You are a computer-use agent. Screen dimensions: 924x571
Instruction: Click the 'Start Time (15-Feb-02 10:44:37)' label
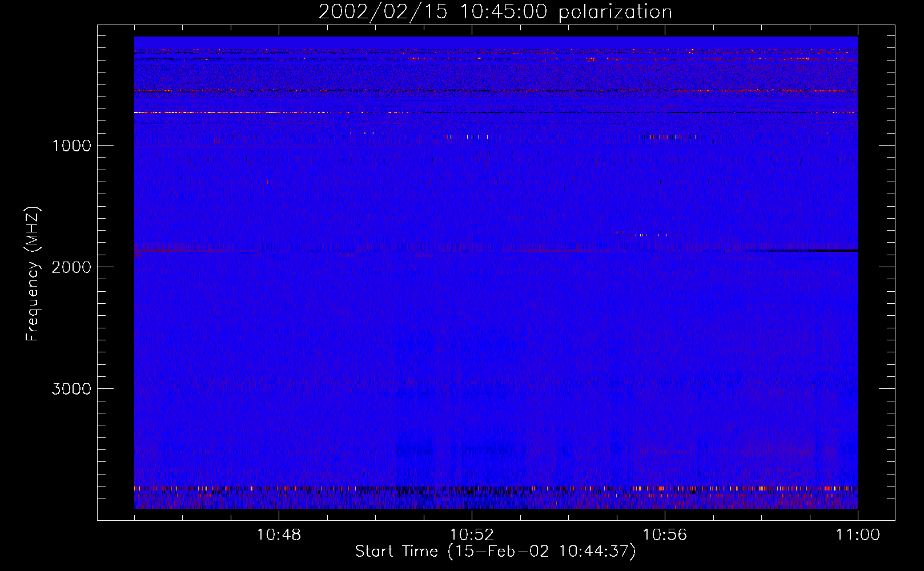495,552
